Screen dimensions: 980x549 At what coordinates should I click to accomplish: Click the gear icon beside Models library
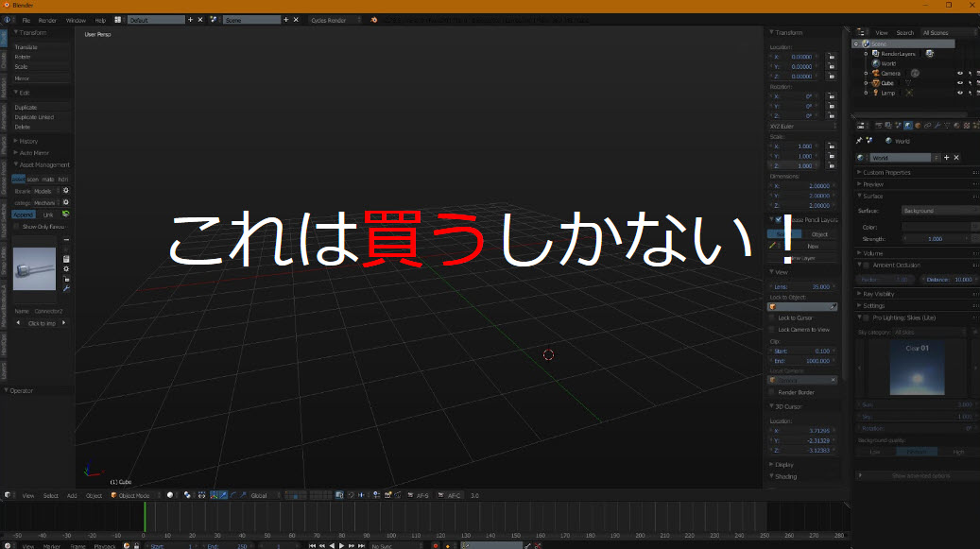(65, 191)
